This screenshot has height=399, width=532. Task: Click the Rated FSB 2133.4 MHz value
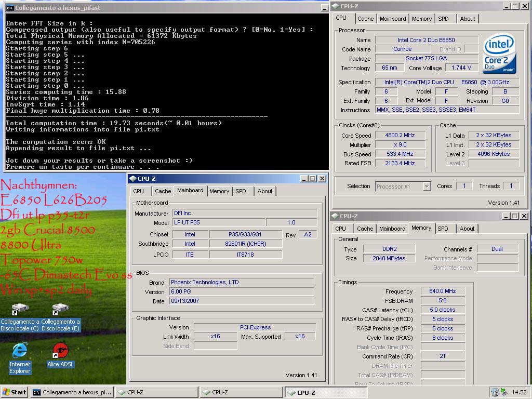click(400, 163)
